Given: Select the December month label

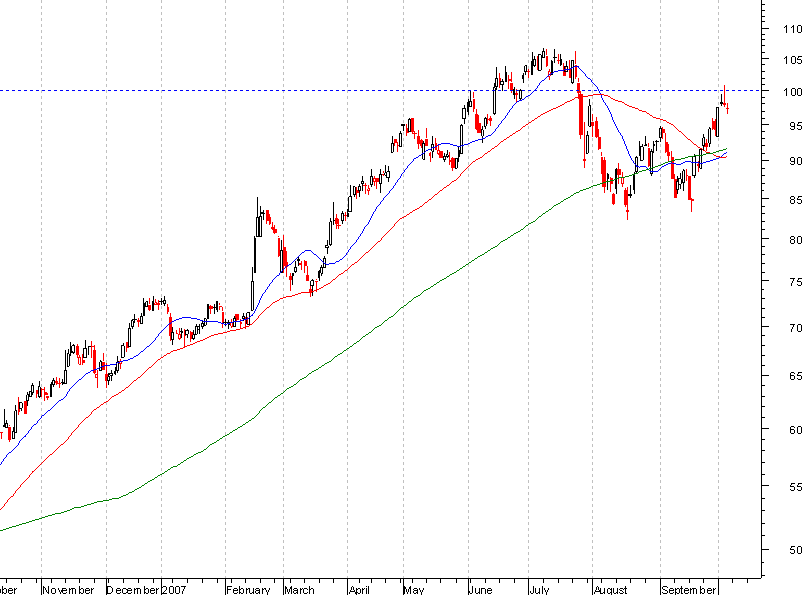Looking at the screenshot, I should pos(133,589).
